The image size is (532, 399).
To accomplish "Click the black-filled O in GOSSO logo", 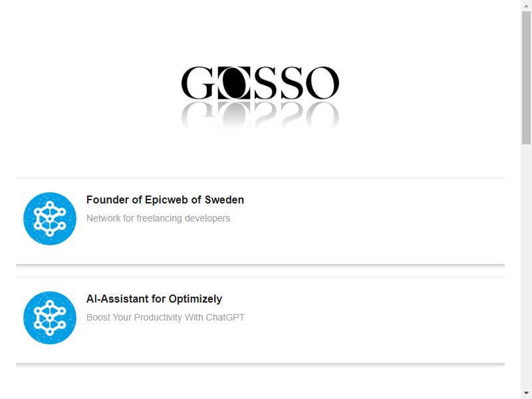I will pyautogui.click(x=234, y=82).
